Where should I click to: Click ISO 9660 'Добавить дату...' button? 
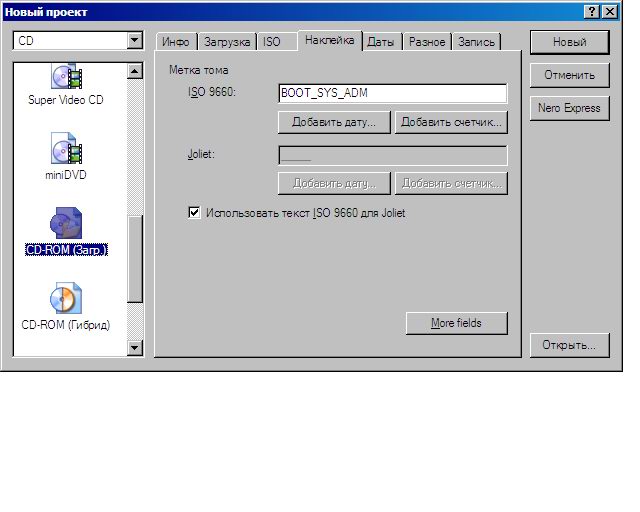coord(333,123)
